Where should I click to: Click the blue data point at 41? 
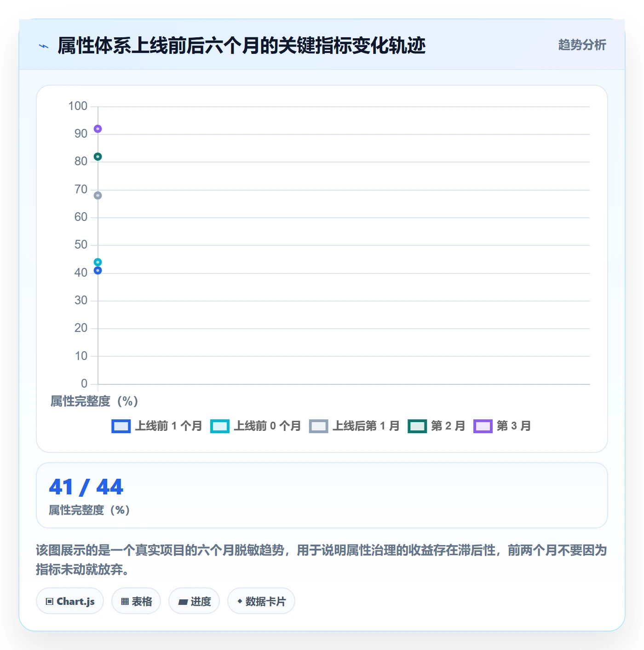[98, 271]
